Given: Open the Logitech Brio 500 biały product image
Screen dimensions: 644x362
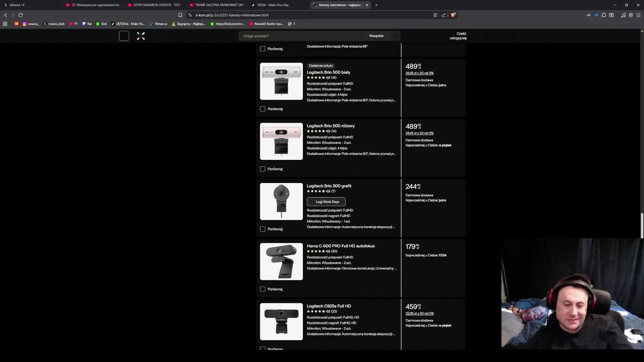Looking at the screenshot, I should point(281,81).
